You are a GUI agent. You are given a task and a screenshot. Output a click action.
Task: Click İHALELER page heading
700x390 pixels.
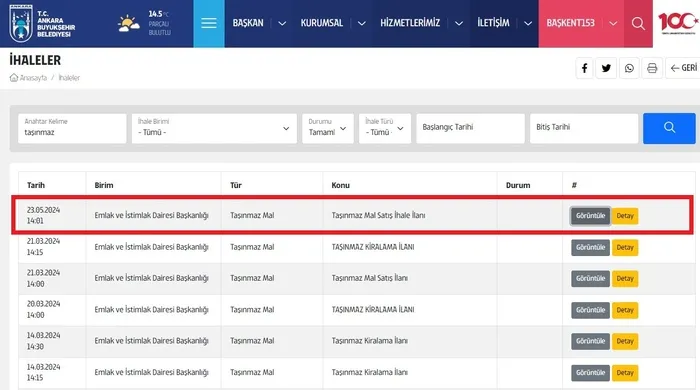(x=35, y=60)
